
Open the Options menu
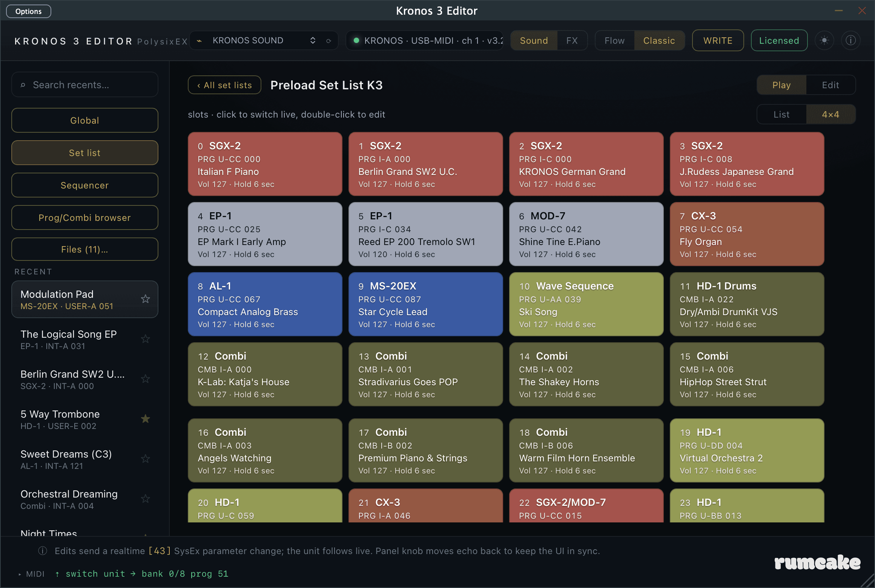[29, 11]
